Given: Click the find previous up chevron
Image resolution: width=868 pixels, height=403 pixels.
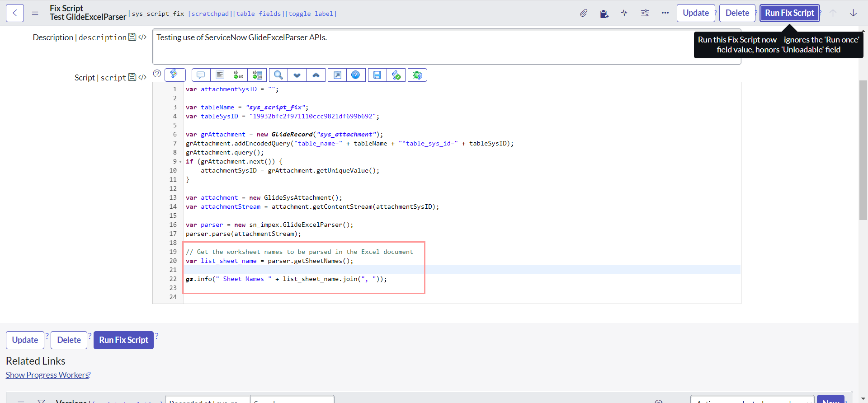Looking at the screenshot, I should tap(316, 75).
